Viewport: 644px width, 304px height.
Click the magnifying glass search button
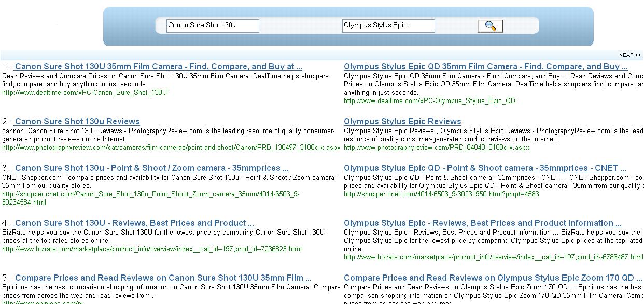pyautogui.click(x=490, y=26)
